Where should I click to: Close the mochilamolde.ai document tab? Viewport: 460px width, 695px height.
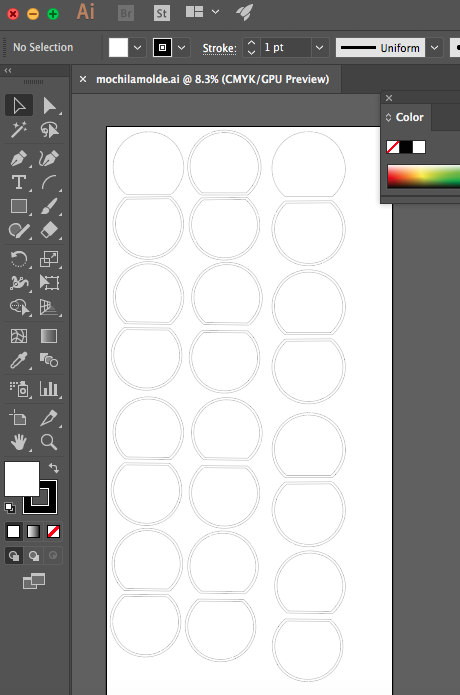pos(83,79)
